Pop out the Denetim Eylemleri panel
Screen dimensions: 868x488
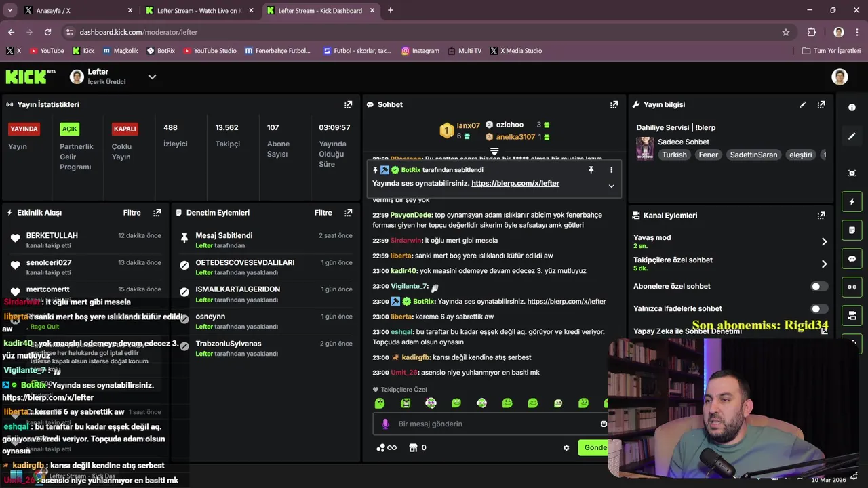[x=348, y=213]
